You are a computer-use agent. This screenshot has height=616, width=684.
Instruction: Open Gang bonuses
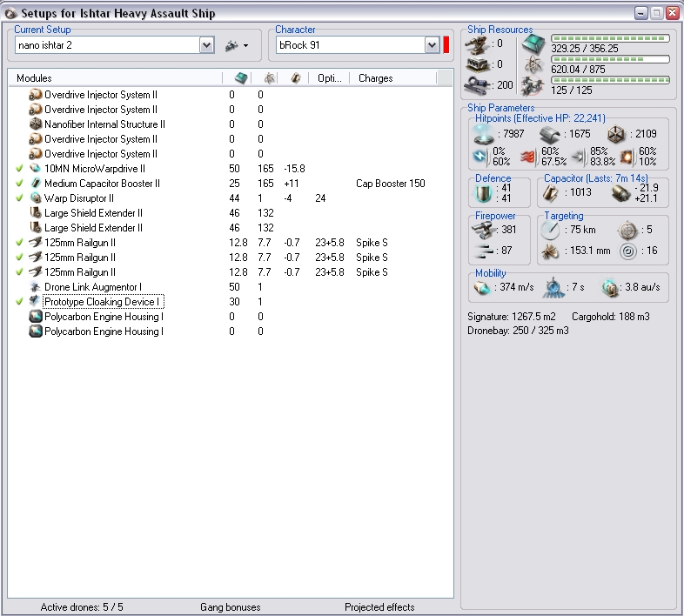pos(231,607)
